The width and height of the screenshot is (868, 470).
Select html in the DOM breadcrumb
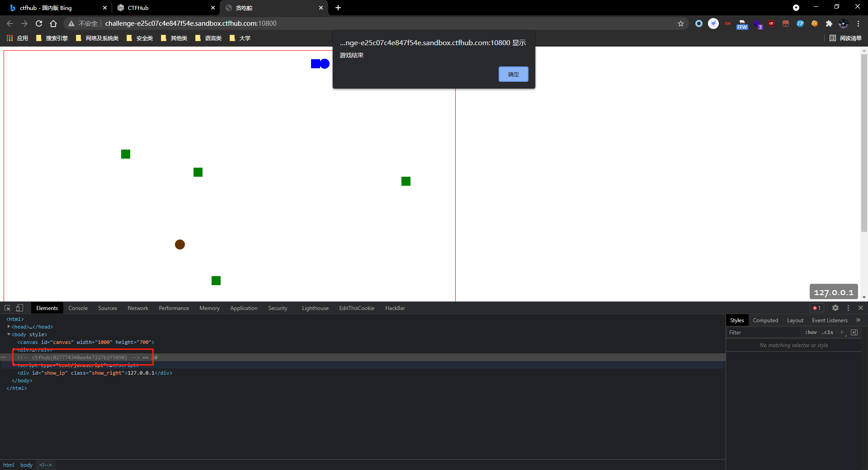coord(9,465)
